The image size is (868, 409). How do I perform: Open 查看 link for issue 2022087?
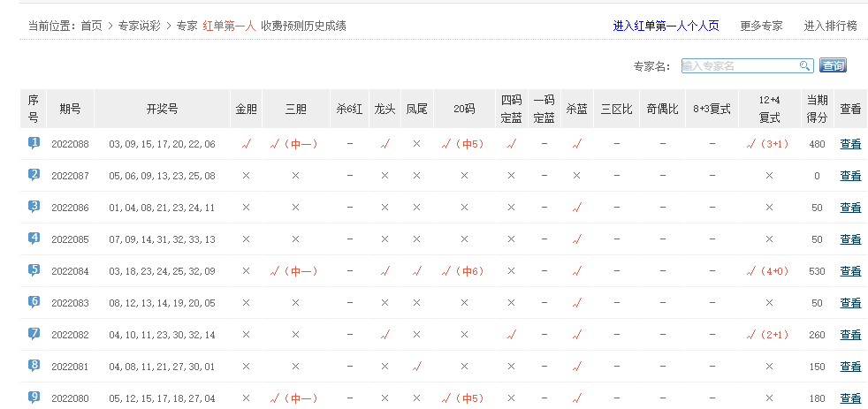[x=849, y=176]
